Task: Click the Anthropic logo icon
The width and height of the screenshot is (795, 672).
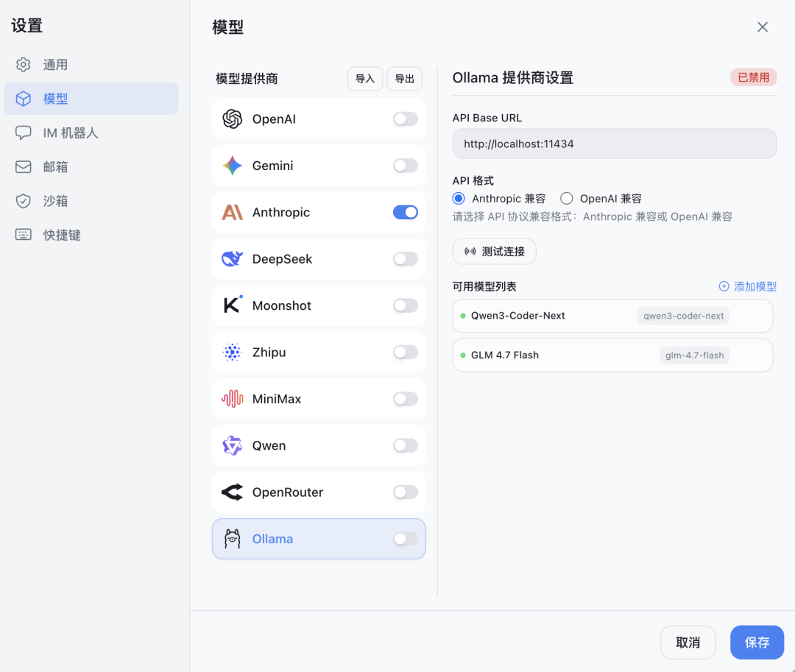Action: coord(232,212)
